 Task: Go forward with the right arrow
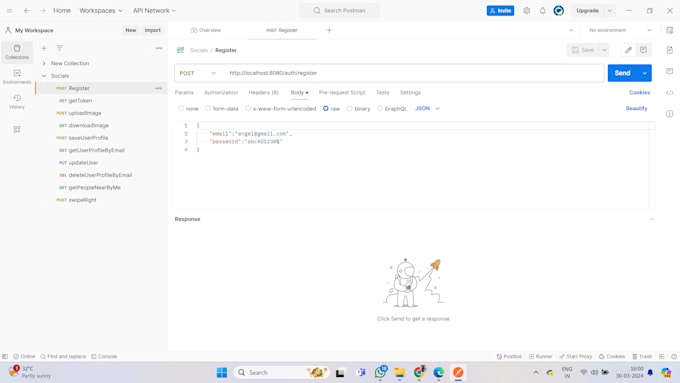[43, 10]
